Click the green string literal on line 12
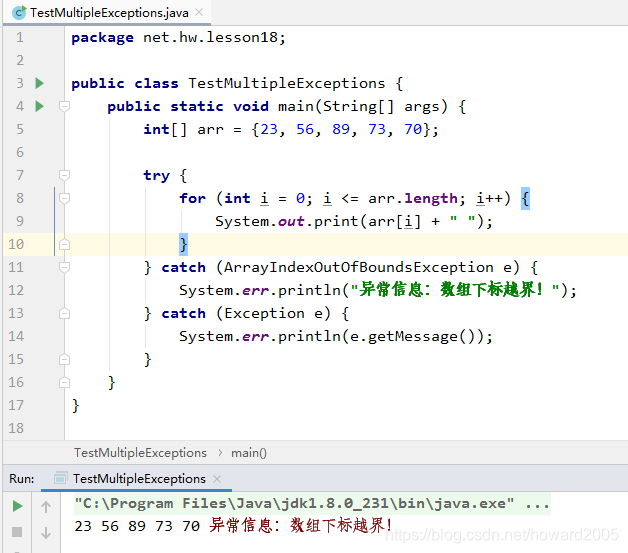628x553 pixels. point(455,290)
